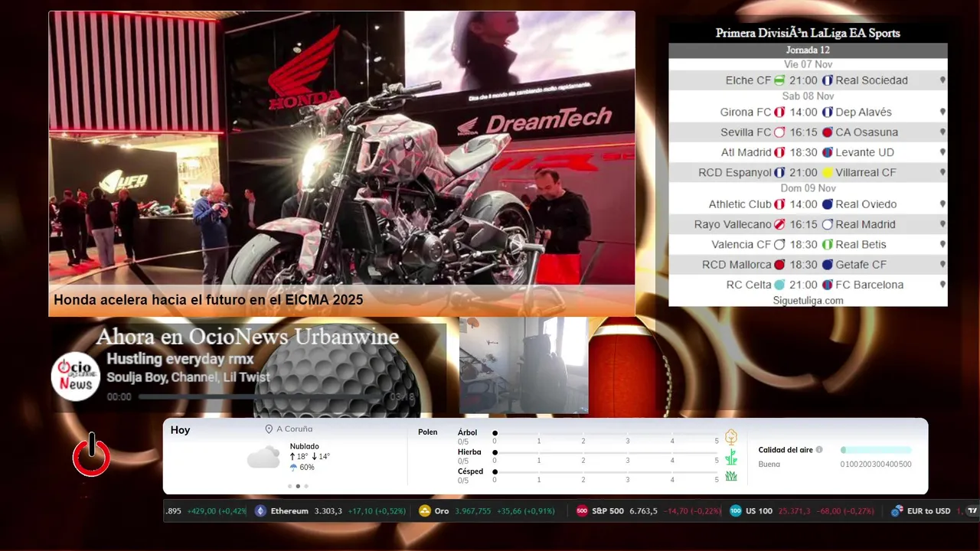980x551 pixels.
Task: Click the Césped lawn pollen icon
Action: pyautogui.click(x=731, y=476)
